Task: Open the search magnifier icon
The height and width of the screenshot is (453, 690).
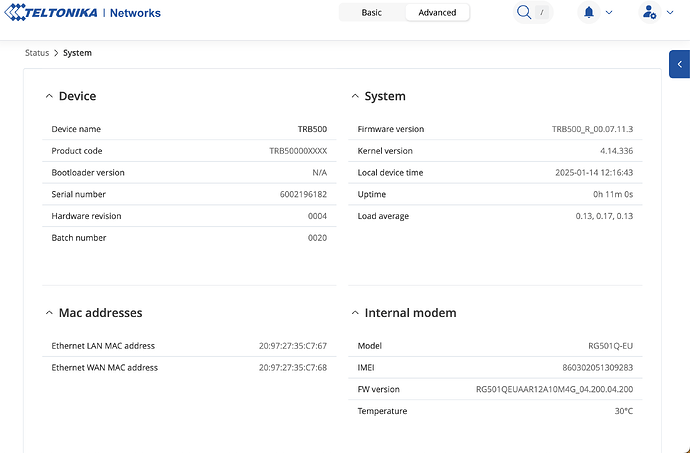Action: [x=524, y=12]
